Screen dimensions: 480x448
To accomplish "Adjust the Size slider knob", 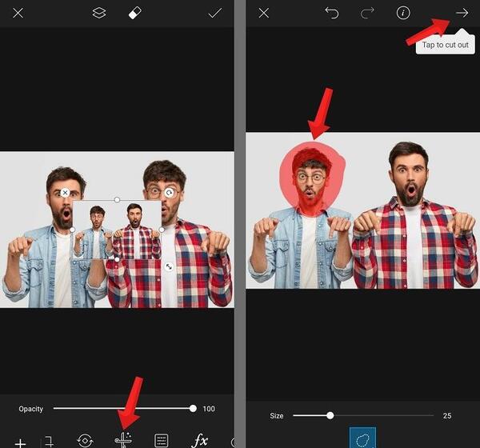I will [x=330, y=415].
